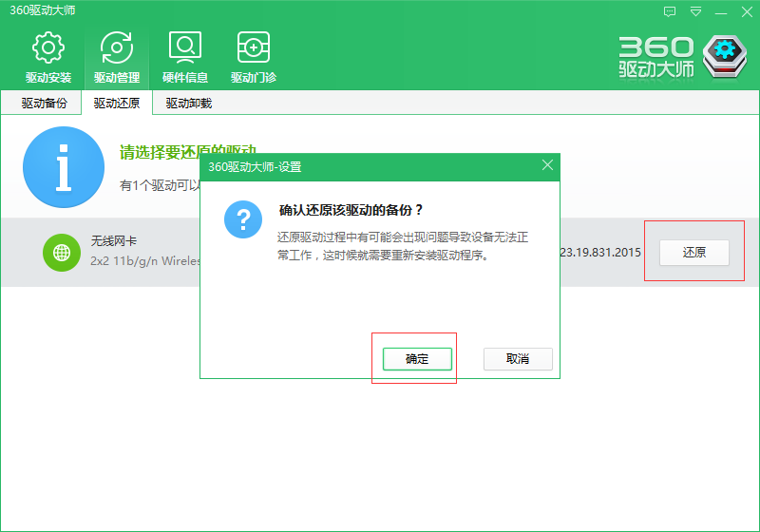Click the 360驱动大师 logo emblem
760x532 pixels.
click(x=725, y=57)
